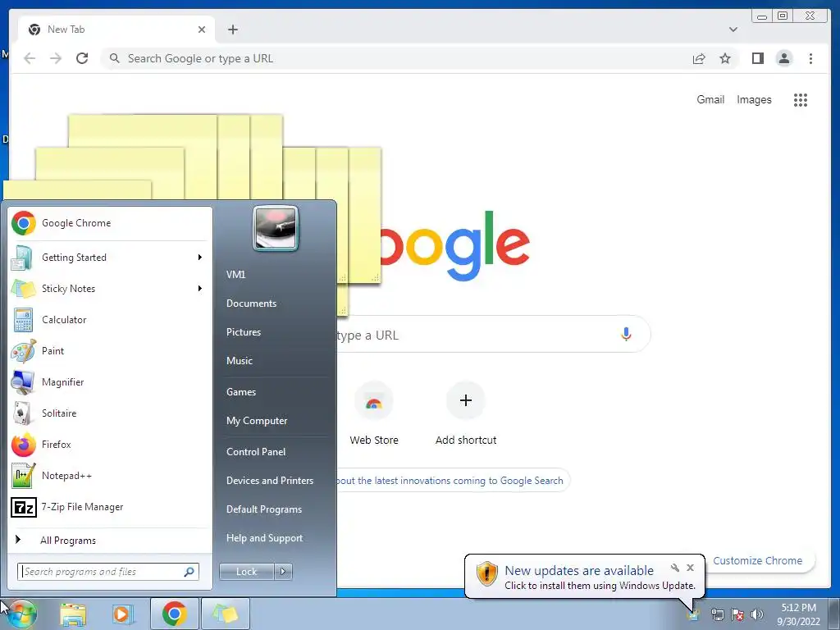Click New updates are available notification
The height and width of the screenshot is (630, 840).
(x=584, y=577)
